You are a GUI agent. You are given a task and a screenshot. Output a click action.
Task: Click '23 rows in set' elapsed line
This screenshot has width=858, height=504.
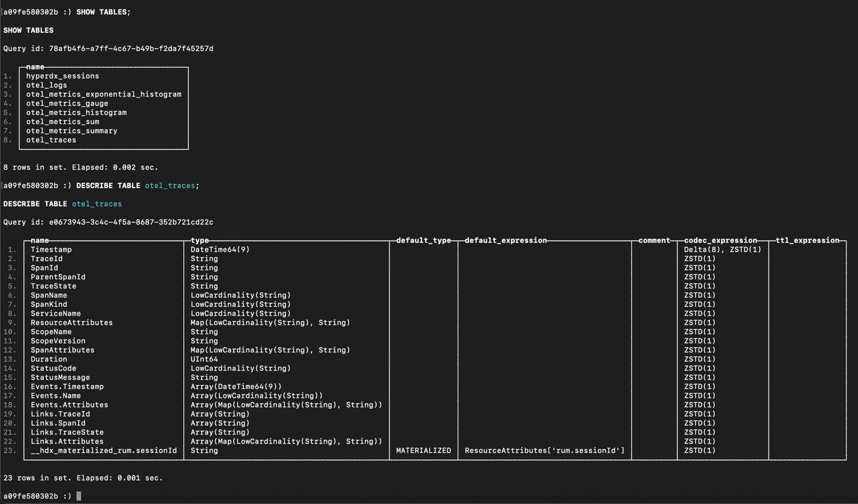point(83,478)
